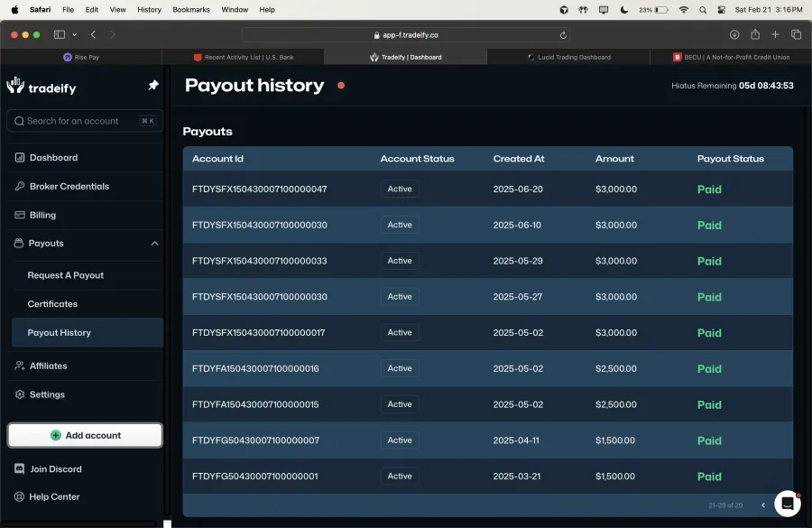Image resolution: width=812 pixels, height=528 pixels.
Task: Click the Focus moon icon
Action: tap(624, 10)
